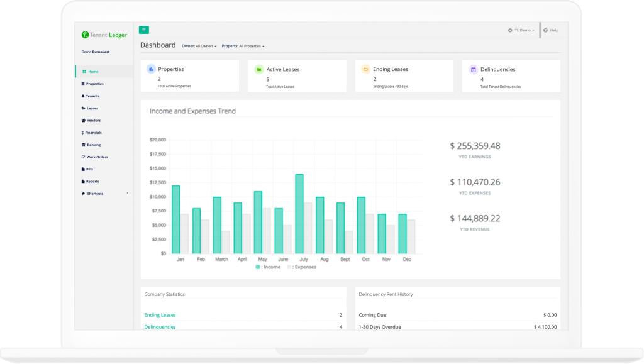Screen dimensions: 644x364
Task: Open the Leases section
Action: pyautogui.click(x=92, y=108)
